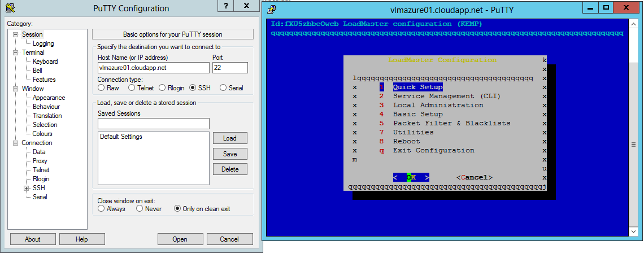Choose Always for close window on exit

coord(101,208)
